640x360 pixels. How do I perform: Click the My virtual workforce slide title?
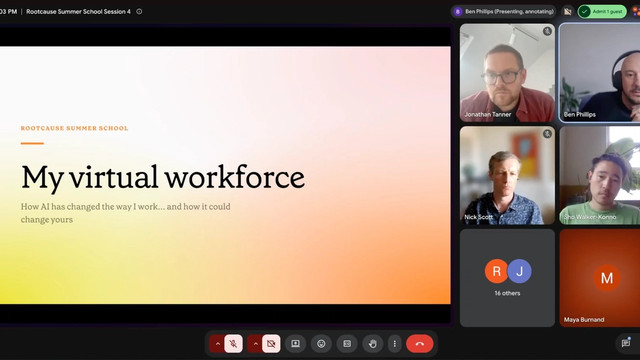163,177
